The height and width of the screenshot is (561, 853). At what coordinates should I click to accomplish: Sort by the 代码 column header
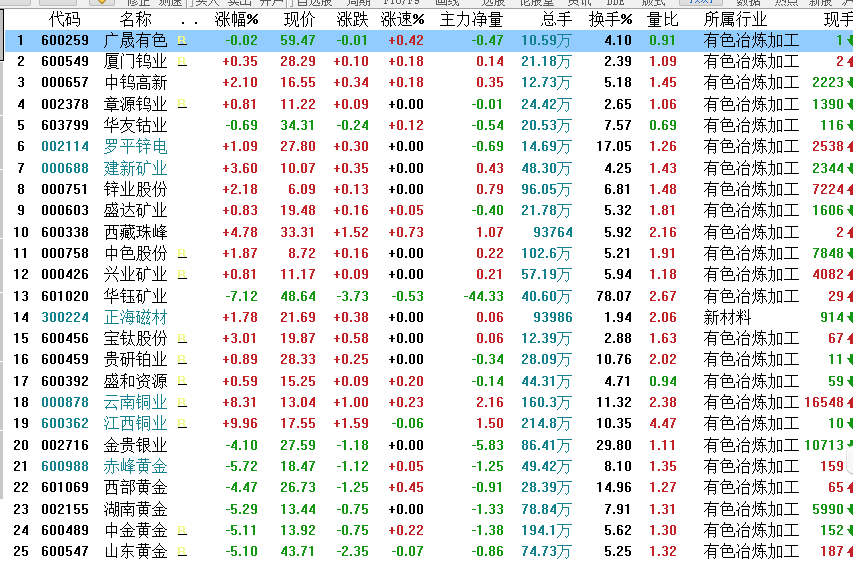point(65,20)
